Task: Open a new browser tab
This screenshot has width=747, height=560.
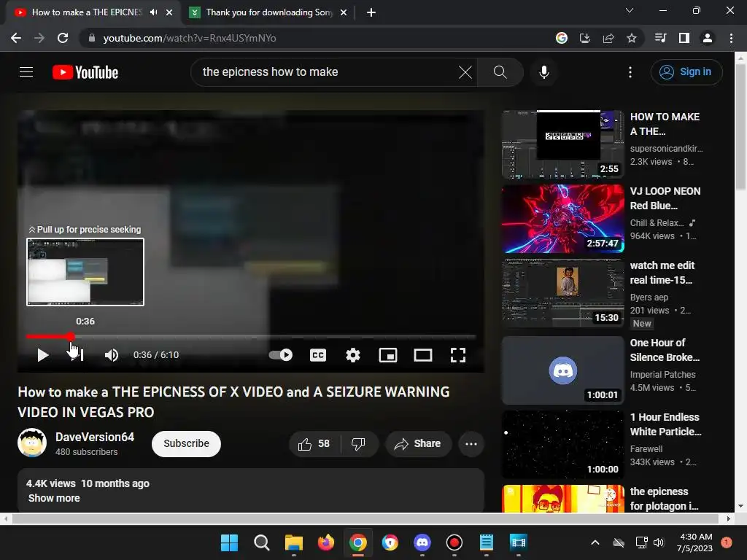Action: (x=371, y=12)
